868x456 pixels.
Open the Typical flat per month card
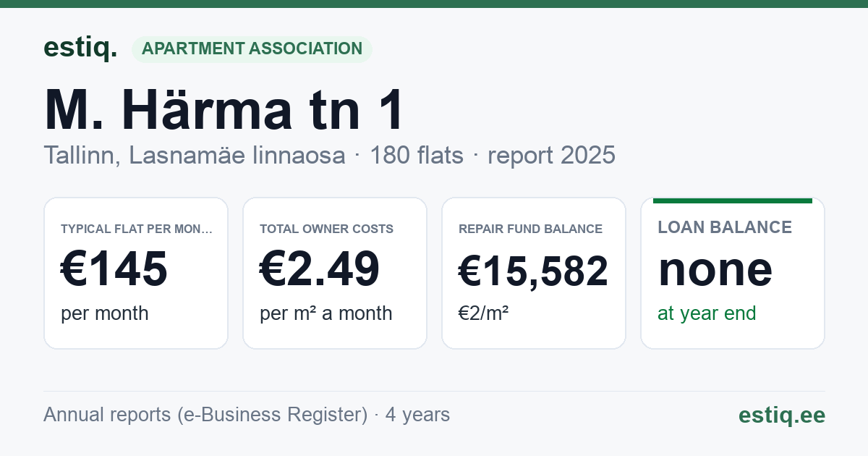coord(136,273)
